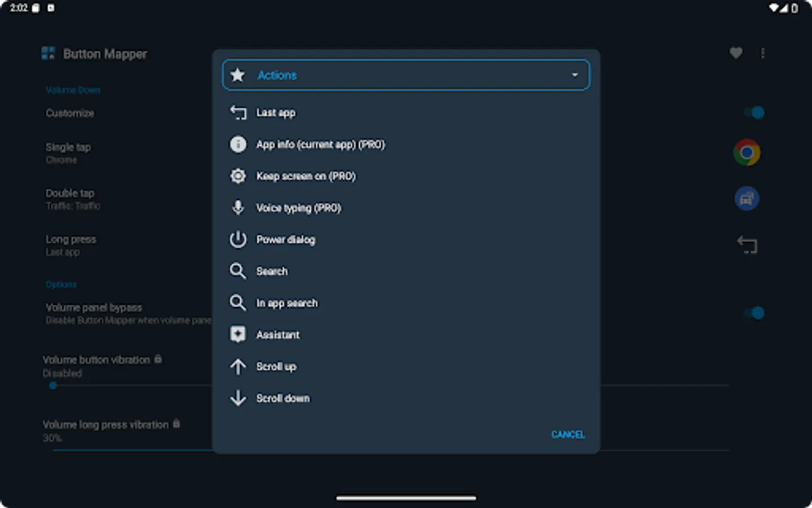
Task: Select the Search action
Action: point(272,271)
